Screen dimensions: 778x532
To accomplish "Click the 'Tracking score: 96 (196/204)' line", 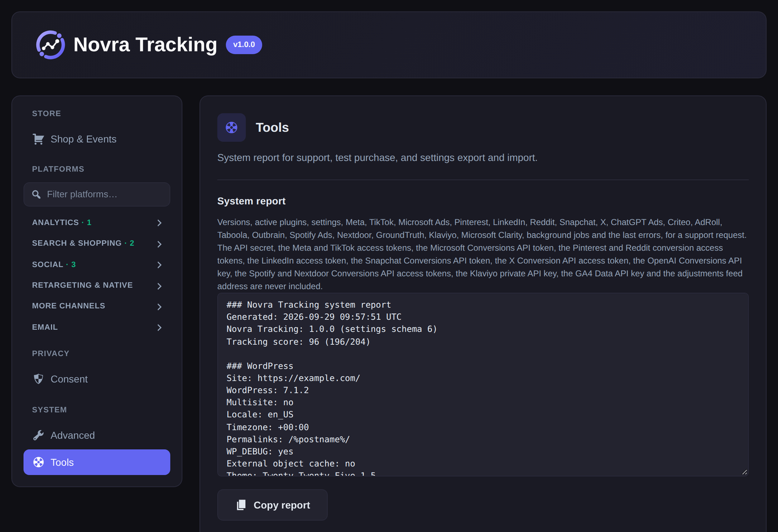I will coord(298,342).
